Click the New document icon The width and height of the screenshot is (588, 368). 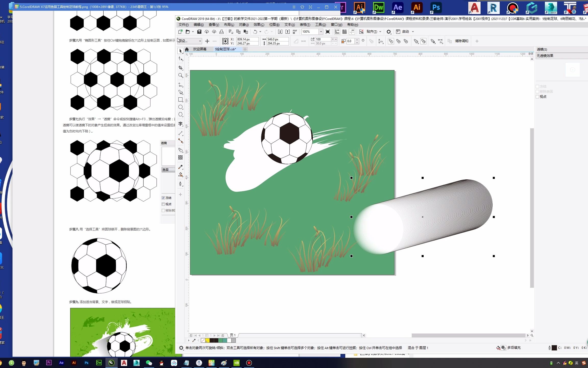coord(180,32)
